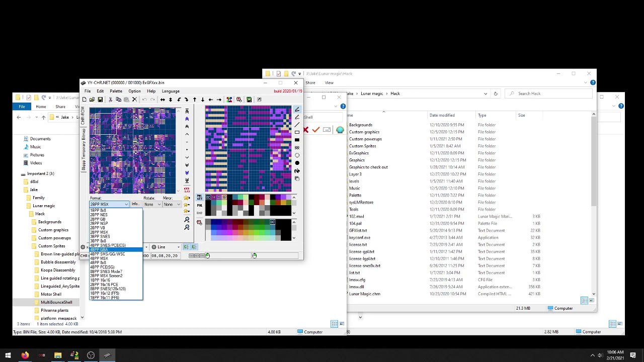Shift the pixels up with the up arrow icon
The width and height of the screenshot is (644, 362).
coord(195,100)
